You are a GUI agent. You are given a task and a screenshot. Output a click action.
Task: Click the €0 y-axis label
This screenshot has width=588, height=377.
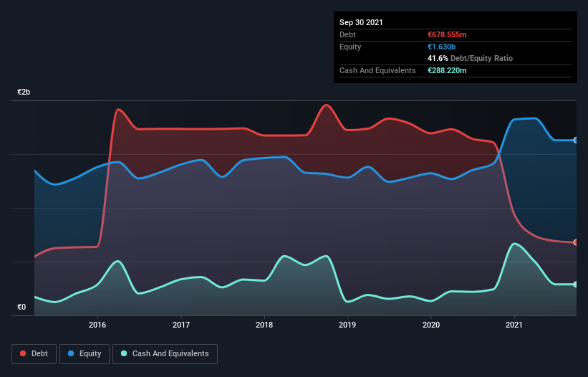pyautogui.click(x=21, y=307)
